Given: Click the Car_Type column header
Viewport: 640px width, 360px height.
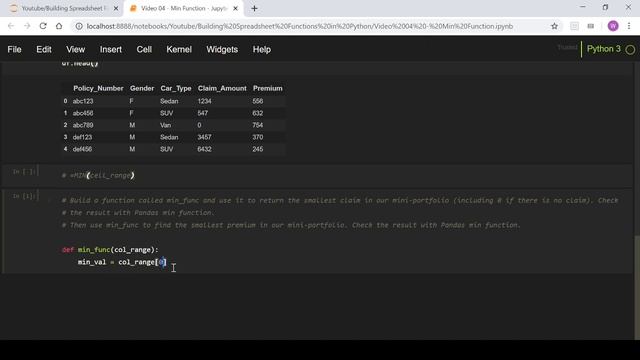Looking at the screenshot, I should tap(176, 88).
